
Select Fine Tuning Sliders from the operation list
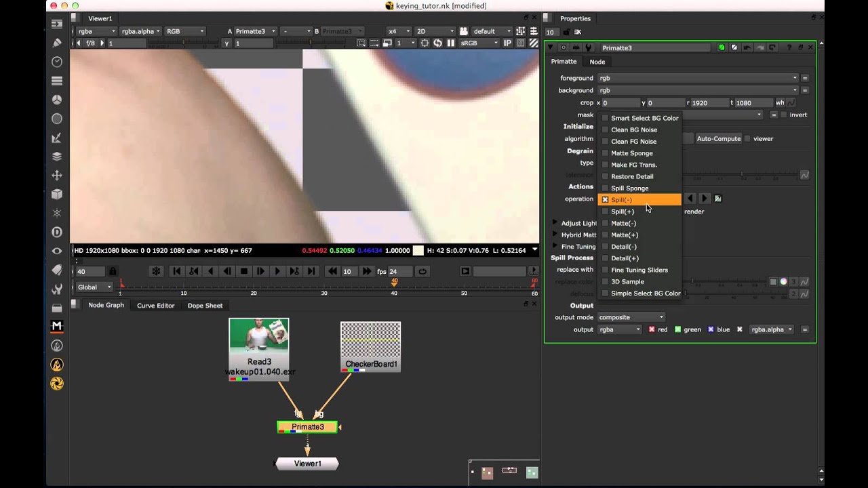(x=639, y=270)
